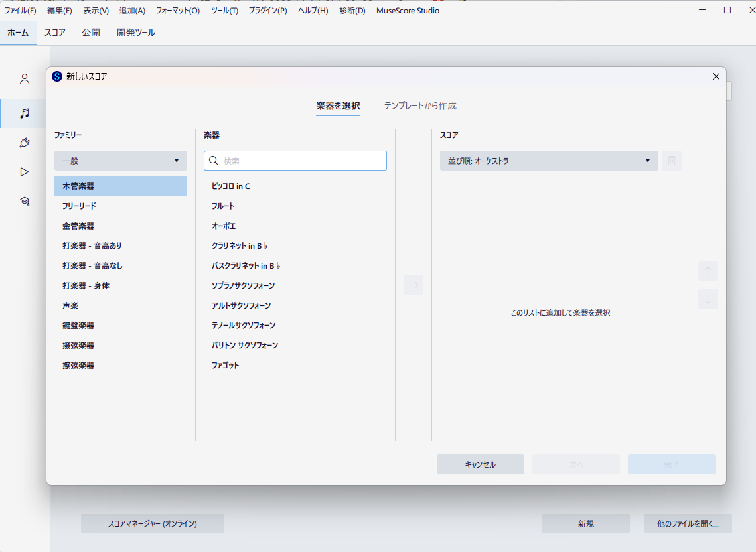
Task: Open the 並び順: オーケストラ dropdown
Action: click(x=548, y=161)
